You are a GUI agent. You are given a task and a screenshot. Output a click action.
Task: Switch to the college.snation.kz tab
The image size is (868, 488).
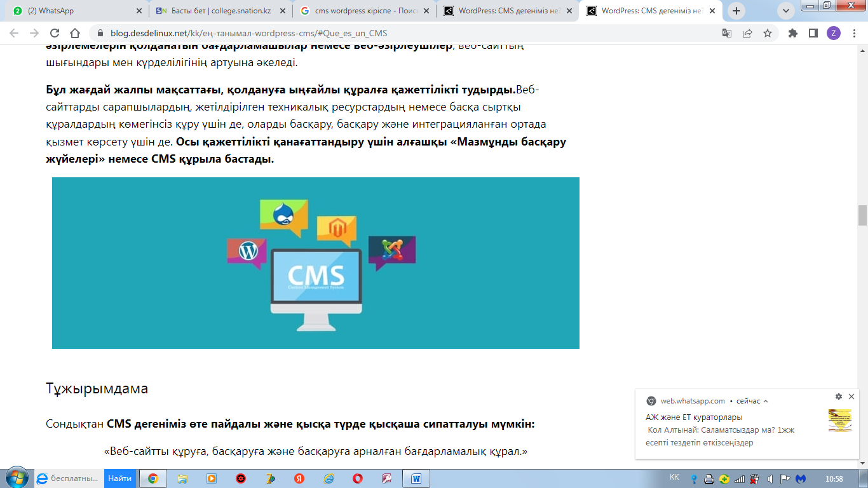coord(221,11)
